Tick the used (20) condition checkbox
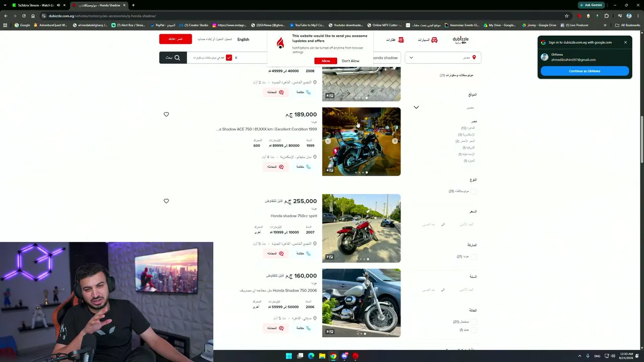 pos(473,322)
